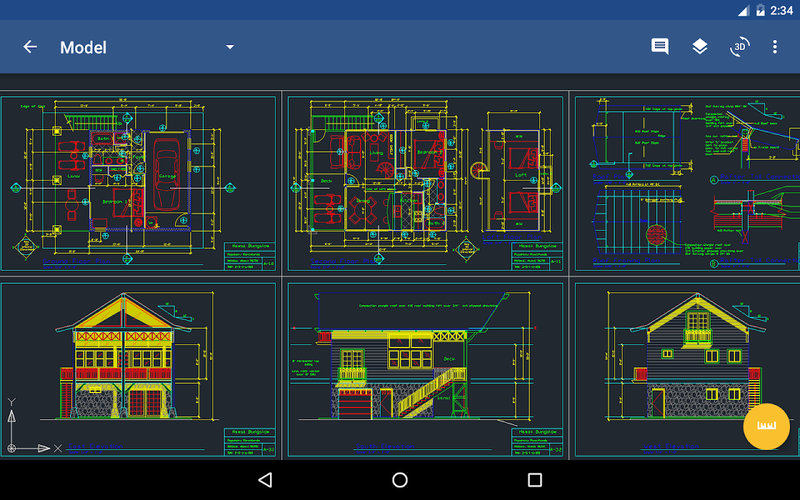Select the floor plan sheet with garage
The width and height of the screenshot is (800, 500).
(x=139, y=183)
